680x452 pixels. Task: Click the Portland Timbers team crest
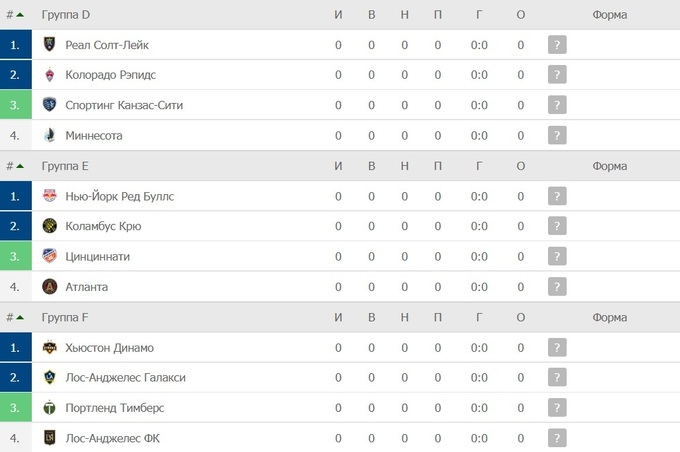pos(50,408)
